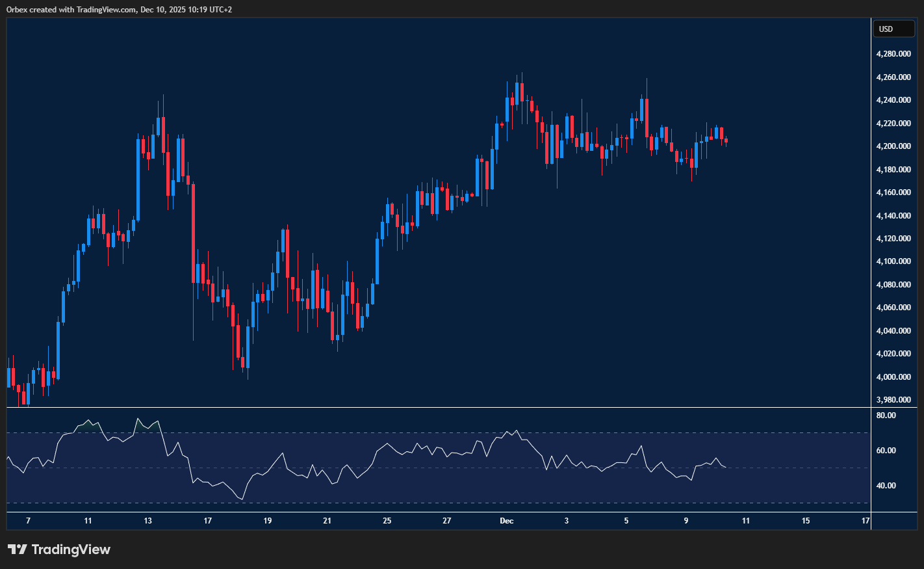Image resolution: width=924 pixels, height=569 pixels.
Task: Select the 4,280.000 price axis label
Action: (x=893, y=54)
